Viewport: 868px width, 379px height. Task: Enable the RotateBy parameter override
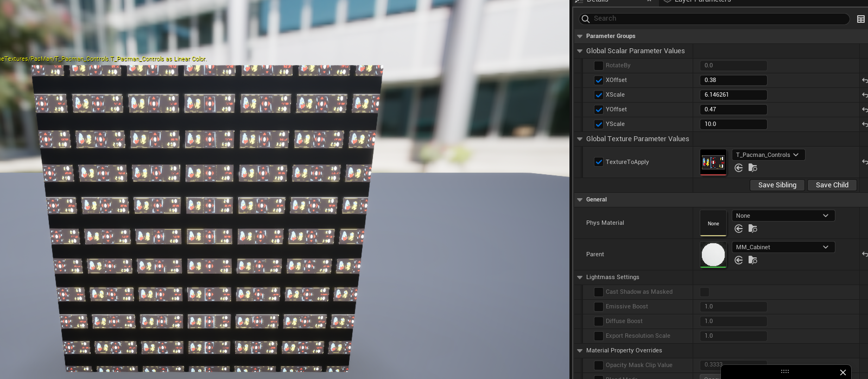(599, 66)
